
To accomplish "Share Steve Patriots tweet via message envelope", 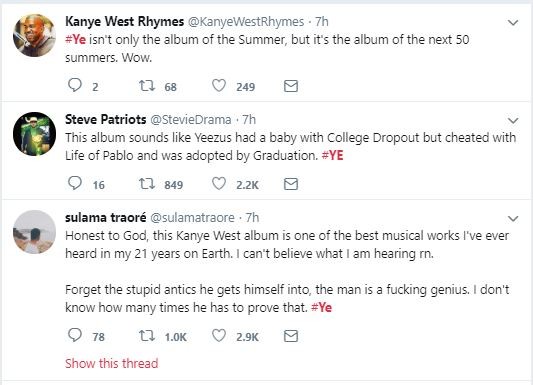I will pos(291,184).
